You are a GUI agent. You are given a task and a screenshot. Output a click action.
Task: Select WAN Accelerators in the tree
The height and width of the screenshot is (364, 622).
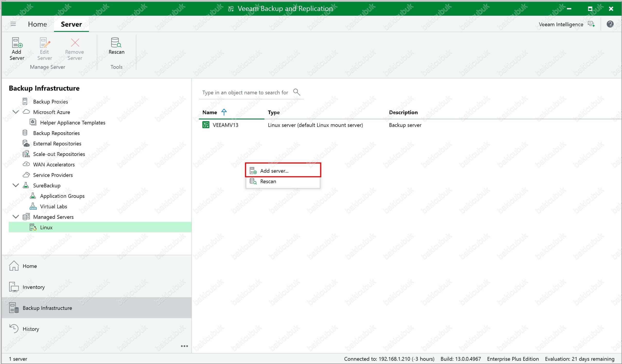click(54, 164)
